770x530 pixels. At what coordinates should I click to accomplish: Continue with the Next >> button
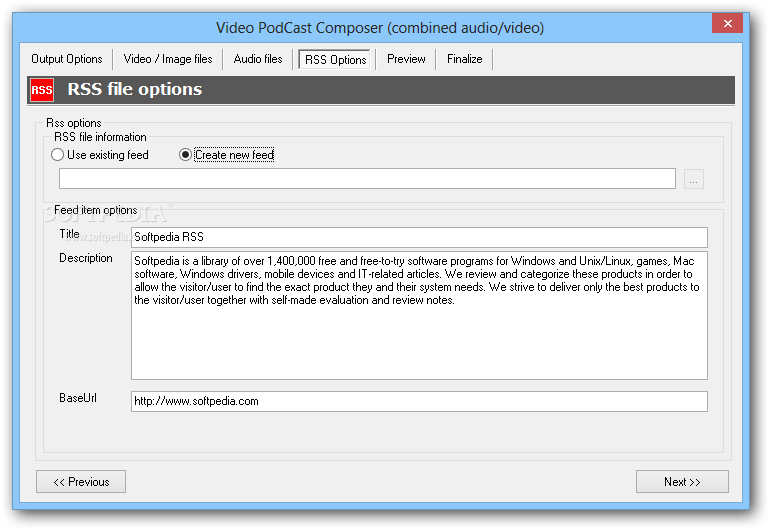pyautogui.click(x=682, y=482)
